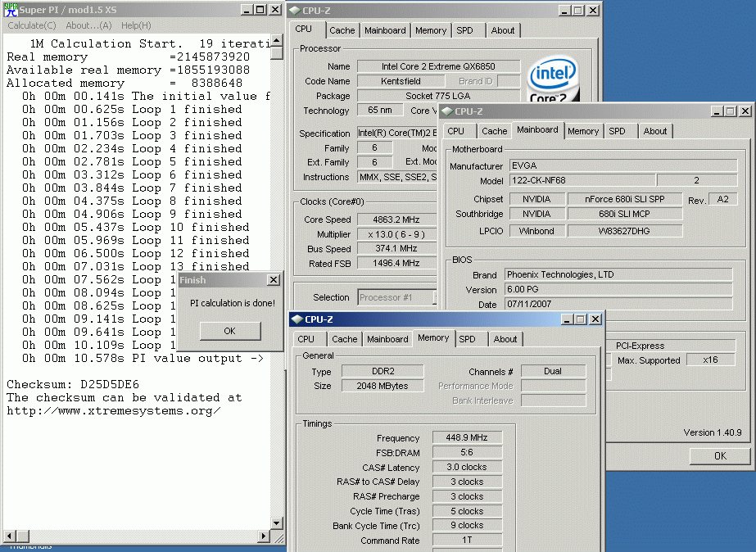
Task: Switch to Mainboard tab in back CPU-Z window
Action: (x=385, y=30)
